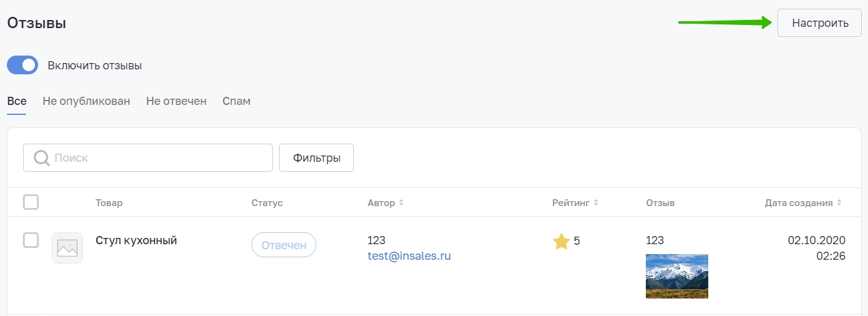
Task: Switch to the Не отвечен tab
Action: [x=176, y=101]
